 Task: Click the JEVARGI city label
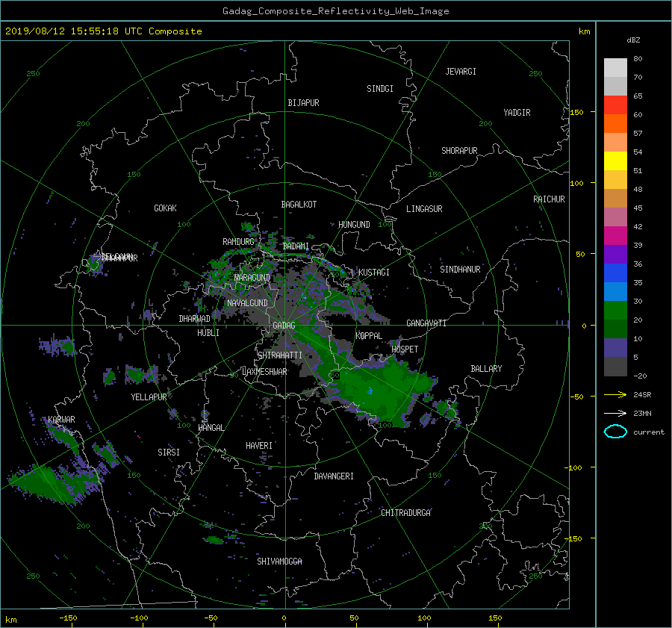click(461, 72)
